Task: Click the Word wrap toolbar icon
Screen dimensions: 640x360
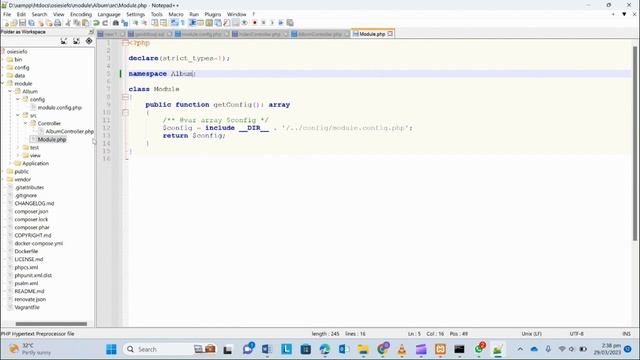Action: pyautogui.click(x=174, y=23)
